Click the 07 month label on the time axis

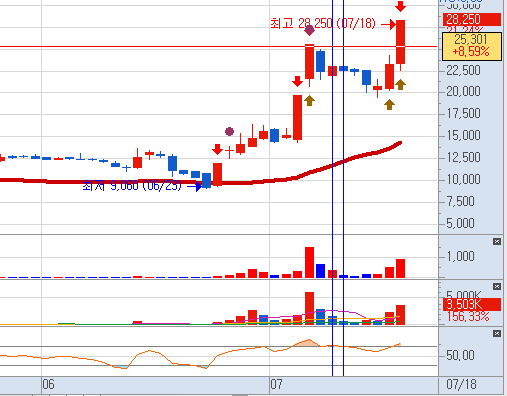(276, 384)
